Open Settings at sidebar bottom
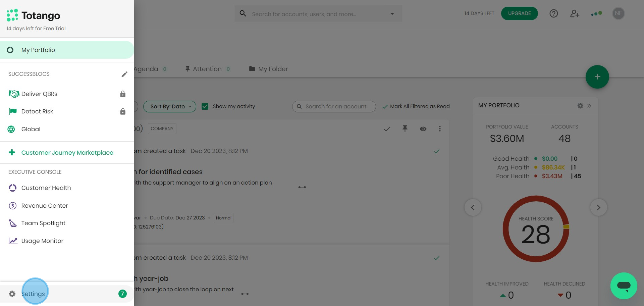 (67, 294)
